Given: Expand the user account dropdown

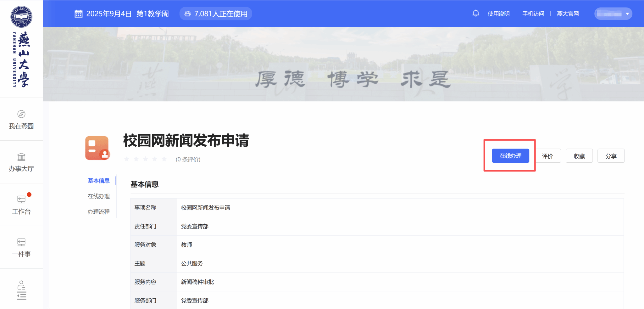Looking at the screenshot, I should [627, 14].
